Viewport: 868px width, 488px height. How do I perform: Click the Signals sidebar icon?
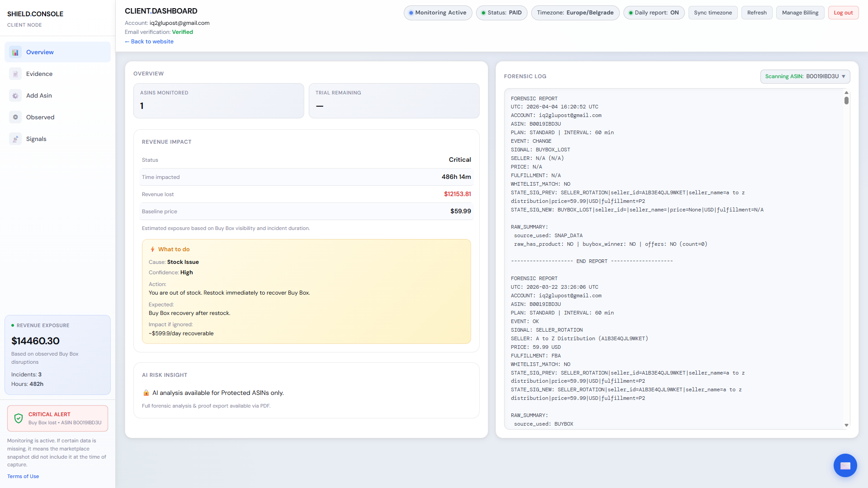[x=15, y=139]
